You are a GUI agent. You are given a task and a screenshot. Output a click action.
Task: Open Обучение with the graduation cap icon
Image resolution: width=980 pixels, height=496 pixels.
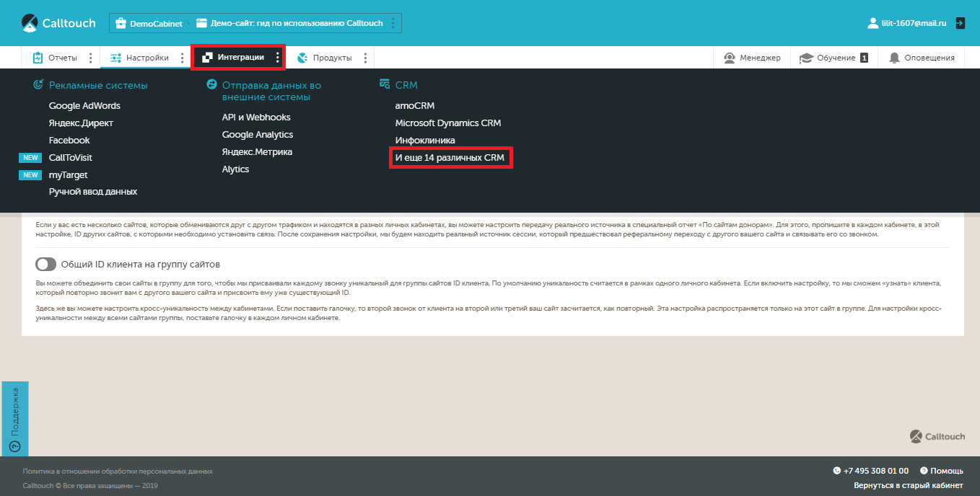click(805, 58)
